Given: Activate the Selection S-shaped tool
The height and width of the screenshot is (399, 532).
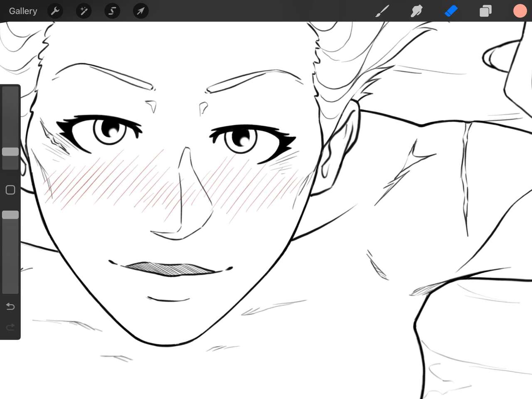Looking at the screenshot, I should [112, 11].
